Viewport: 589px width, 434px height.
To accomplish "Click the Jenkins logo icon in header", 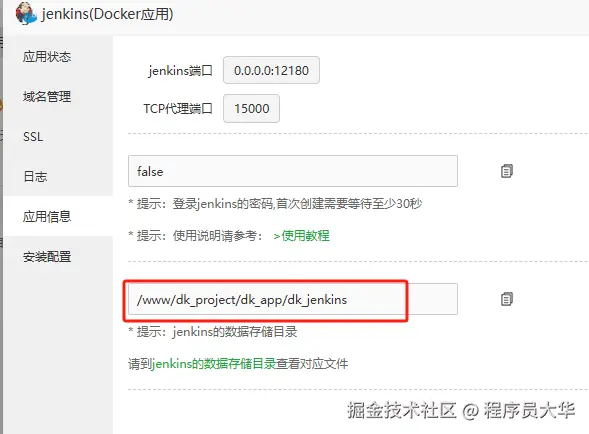I will coord(26,14).
